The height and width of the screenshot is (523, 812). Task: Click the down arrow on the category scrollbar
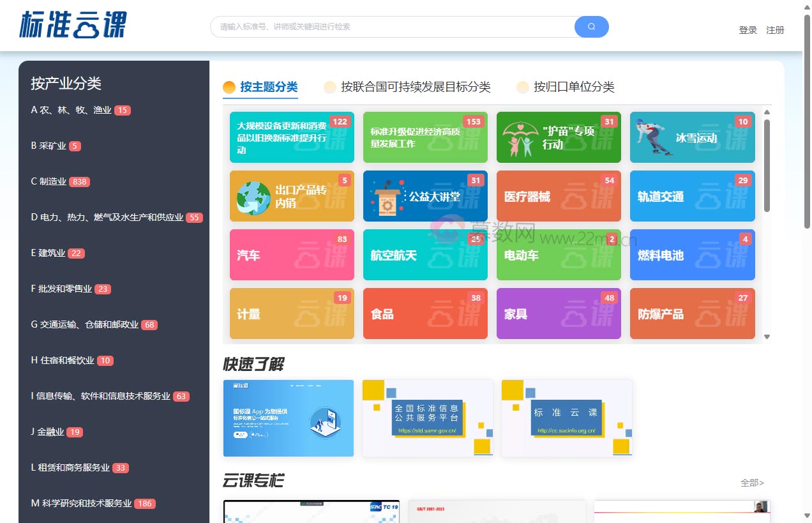[x=767, y=337]
